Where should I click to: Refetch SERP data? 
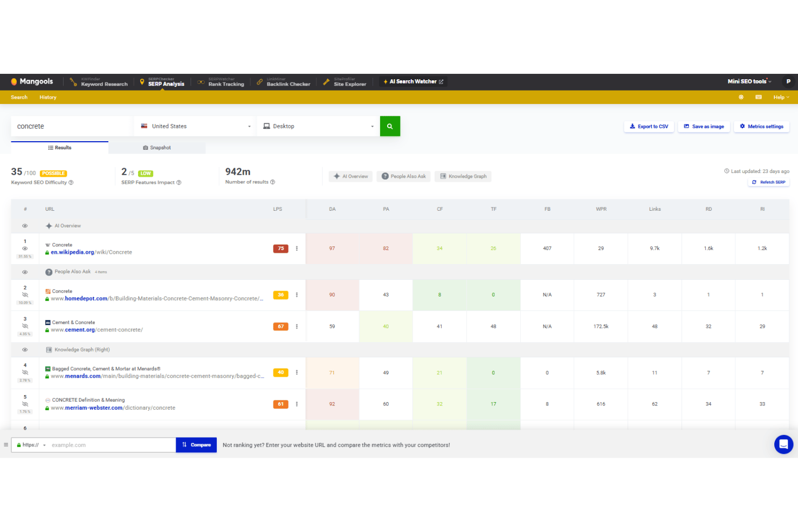click(x=768, y=182)
